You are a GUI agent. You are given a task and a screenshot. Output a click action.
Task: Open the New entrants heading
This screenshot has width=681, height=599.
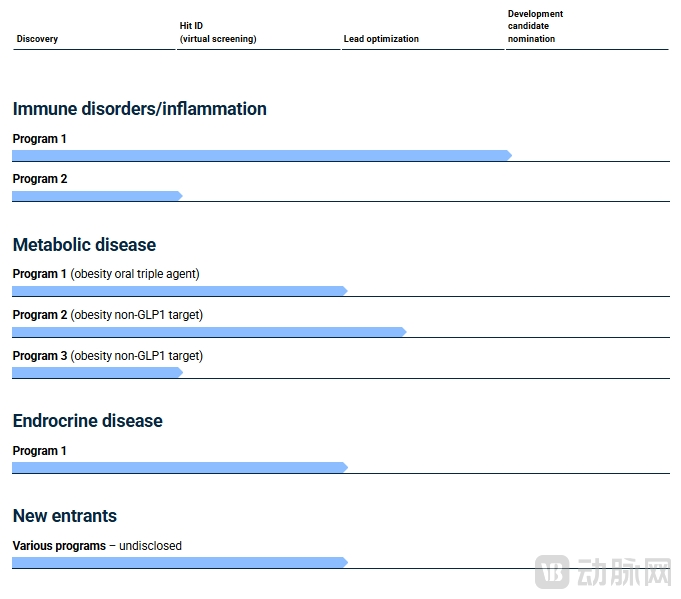pos(65,516)
